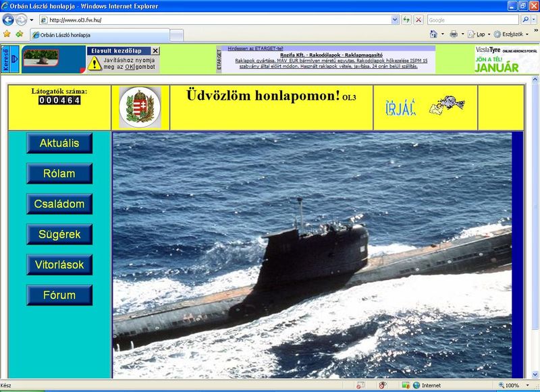
Task: Open the recent pages dropdown beside Forward
Action: point(31,20)
